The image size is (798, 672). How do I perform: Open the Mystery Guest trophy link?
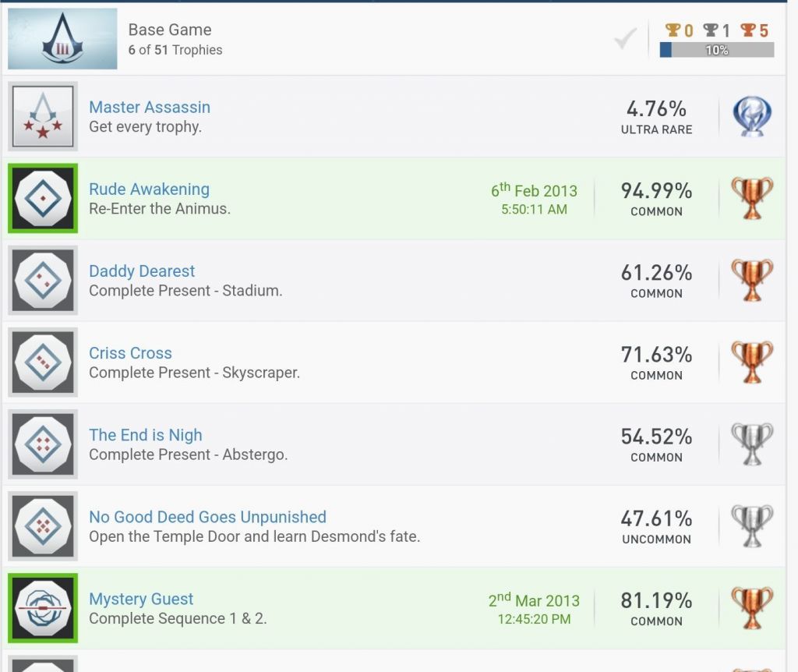point(141,599)
